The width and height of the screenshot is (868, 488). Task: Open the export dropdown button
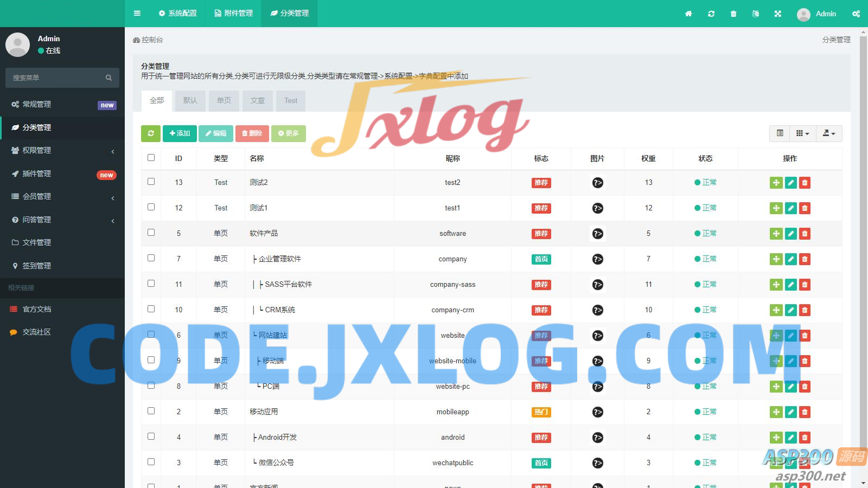pyautogui.click(x=828, y=133)
